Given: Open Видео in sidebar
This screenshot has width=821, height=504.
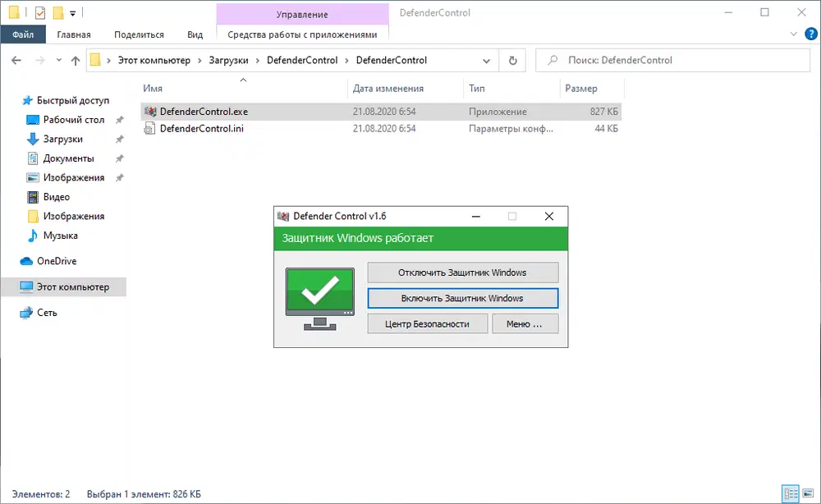Looking at the screenshot, I should (x=57, y=197).
